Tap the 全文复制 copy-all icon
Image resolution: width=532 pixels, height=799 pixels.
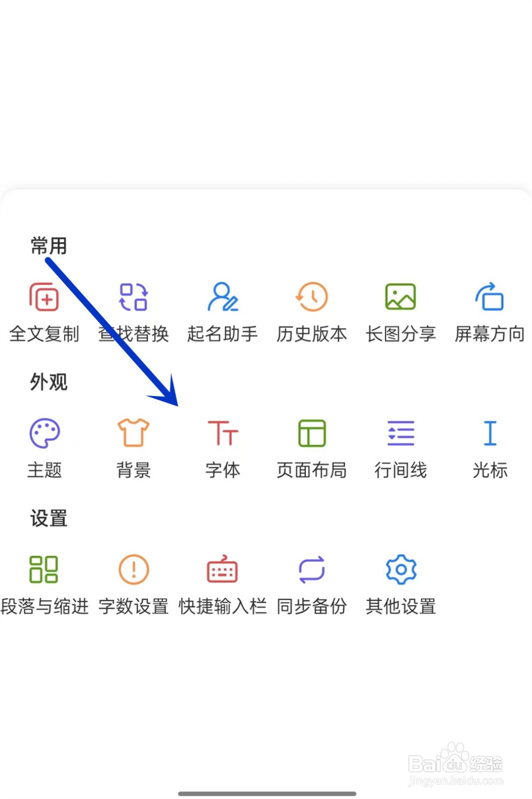[44, 298]
